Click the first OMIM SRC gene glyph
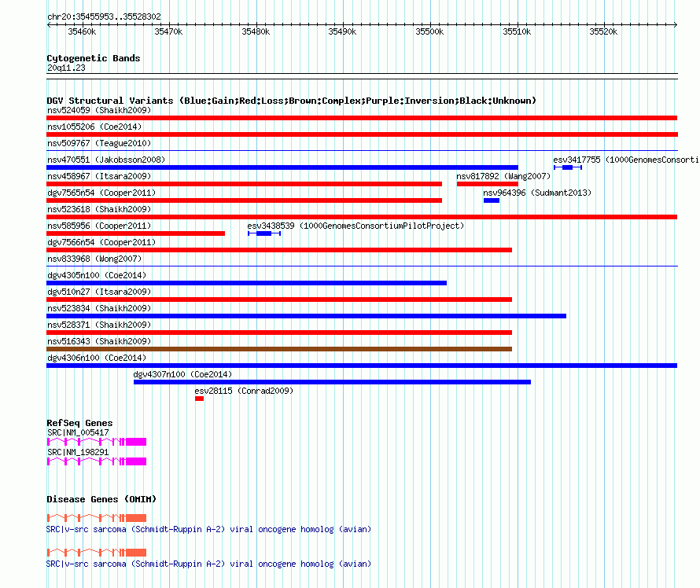This screenshot has height=588, width=700. (97, 517)
